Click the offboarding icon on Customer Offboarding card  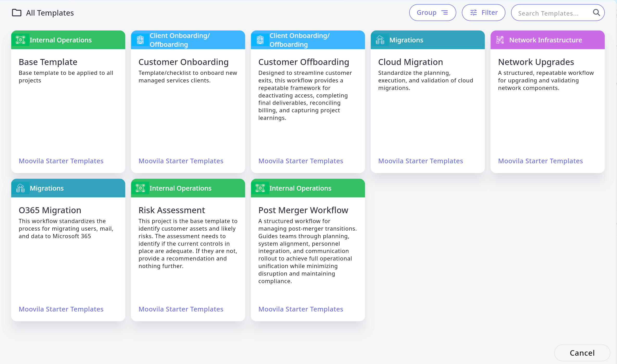coord(260,40)
